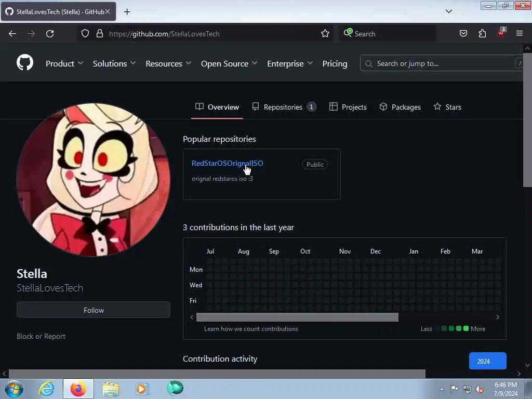Click the 'Search or jump to...' field
532x399 pixels.
point(441,63)
